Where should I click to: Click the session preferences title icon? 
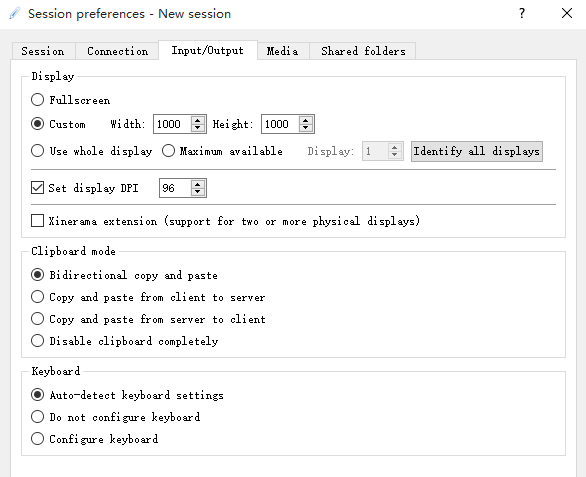click(15, 13)
